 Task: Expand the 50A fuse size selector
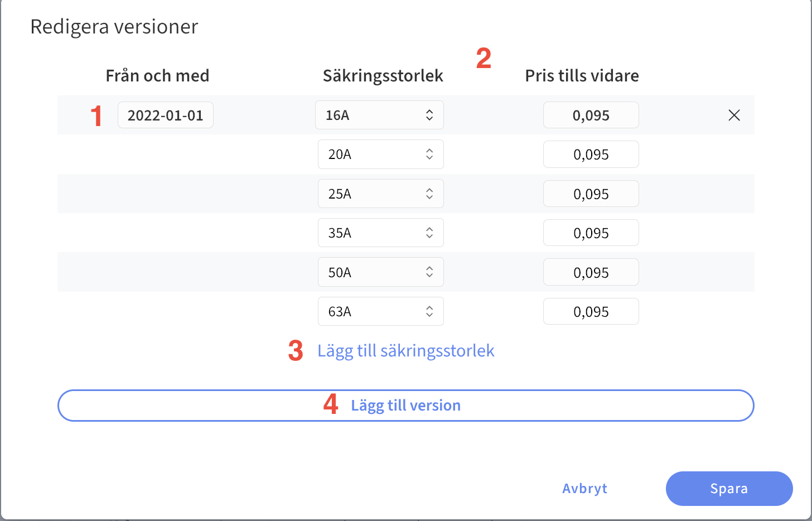click(x=381, y=272)
